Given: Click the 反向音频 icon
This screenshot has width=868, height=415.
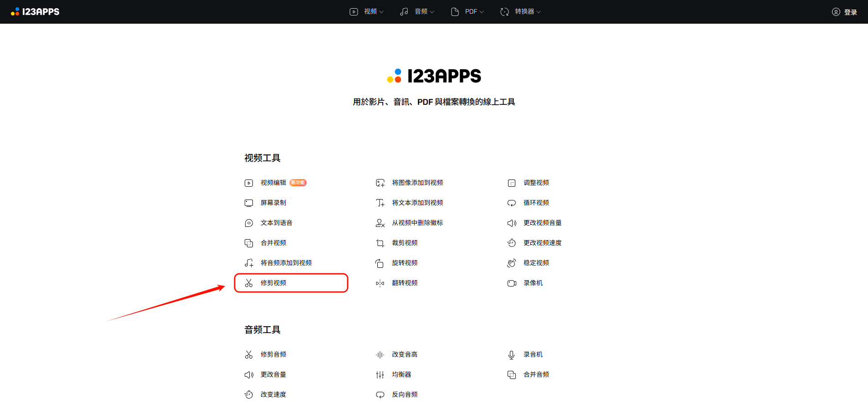Looking at the screenshot, I should pyautogui.click(x=380, y=395).
